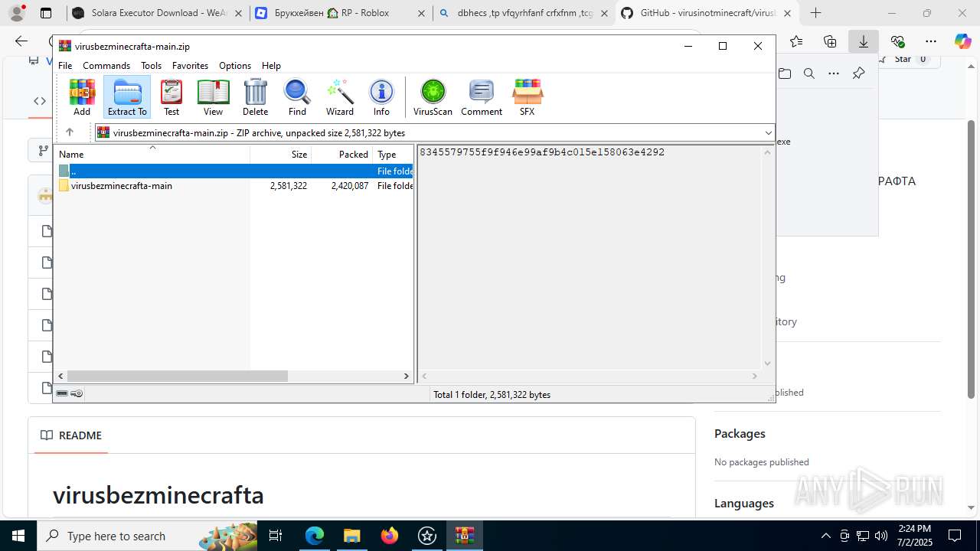Open Task View on taskbar
980x551 pixels.
coord(276,536)
